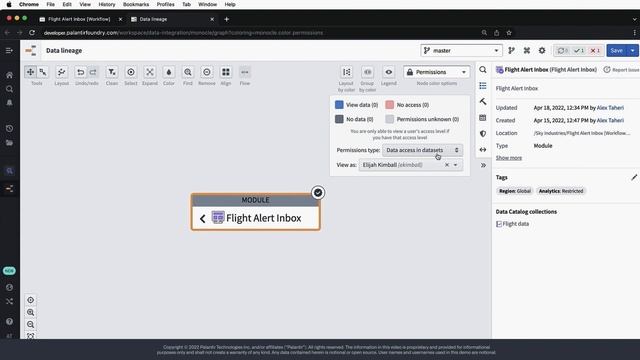This screenshot has width=640, height=360.
Task: Open Alex Taheri link in Created row
Action: 610,120
